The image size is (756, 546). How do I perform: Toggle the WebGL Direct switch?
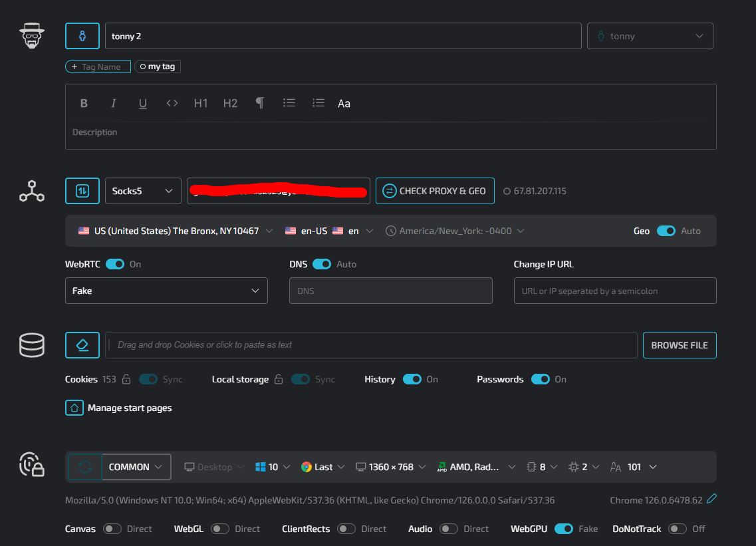220,529
